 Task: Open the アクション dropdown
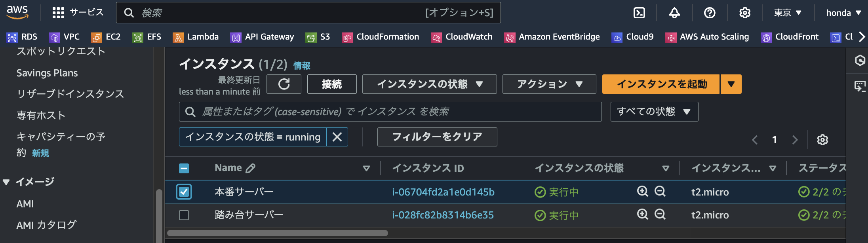click(549, 84)
